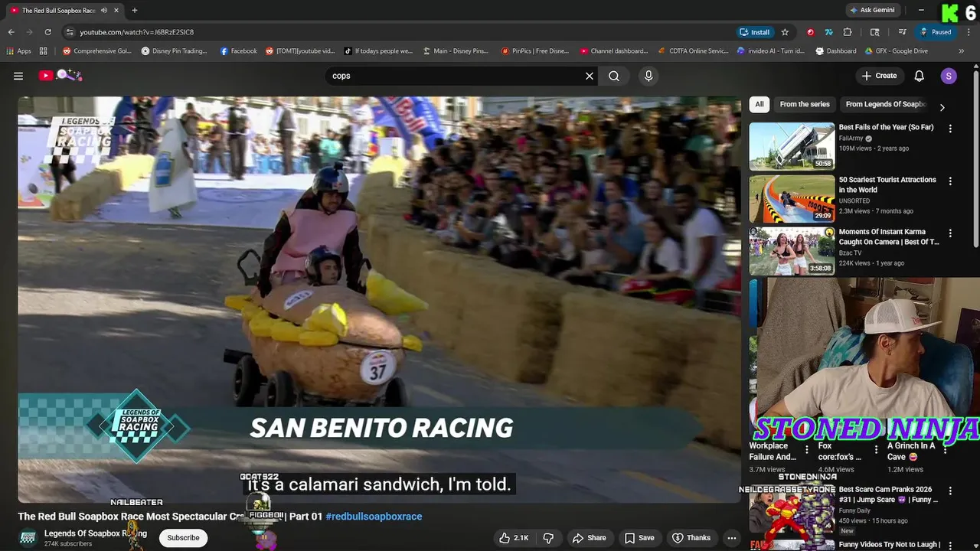The image size is (980, 551).
Task: Click the FailArmy channel name
Action: 851,139
